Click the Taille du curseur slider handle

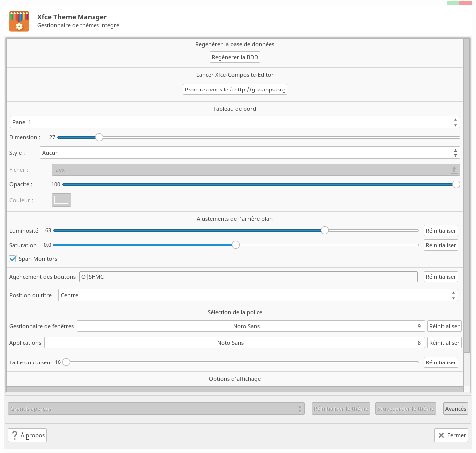66,362
